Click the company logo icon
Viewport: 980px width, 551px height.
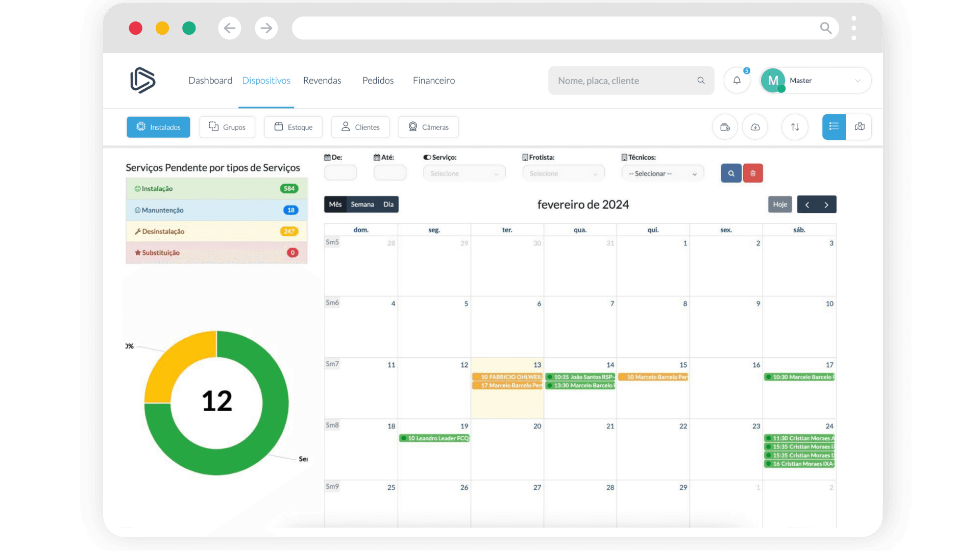point(143,81)
